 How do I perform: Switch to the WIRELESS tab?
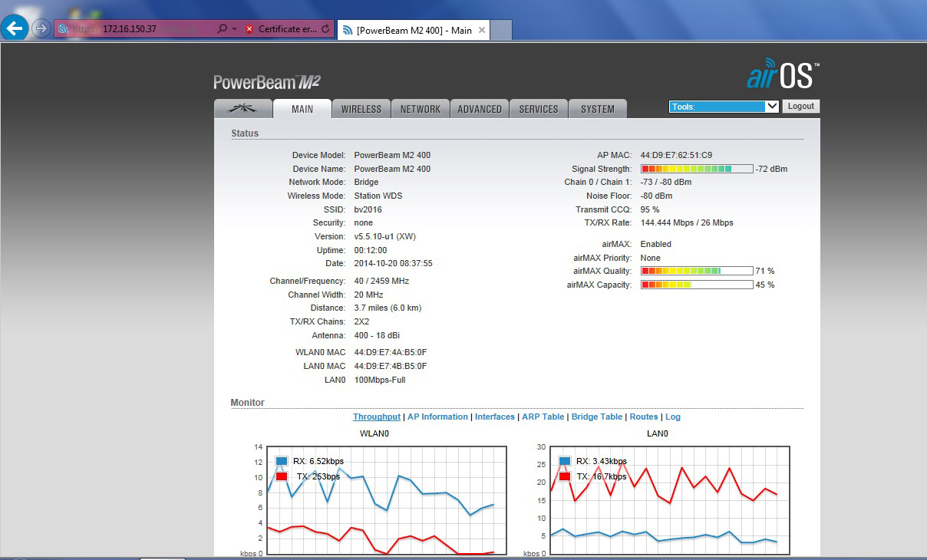361,109
